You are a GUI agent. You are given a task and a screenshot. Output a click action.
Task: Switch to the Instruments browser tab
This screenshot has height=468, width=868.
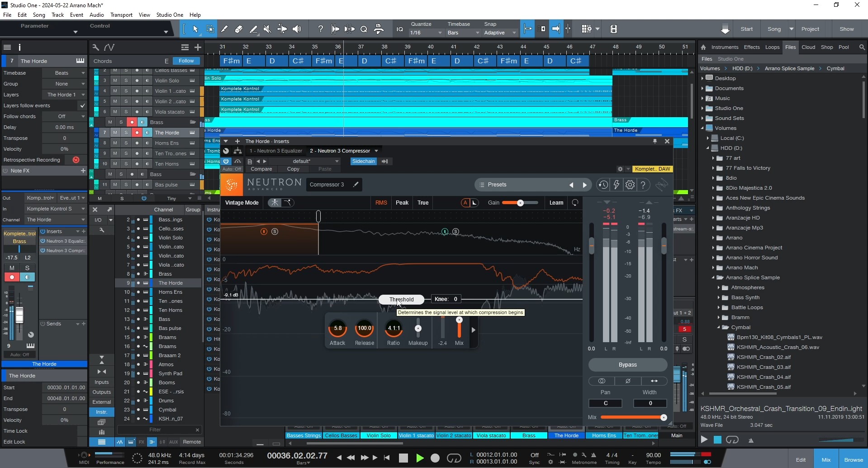point(725,47)
